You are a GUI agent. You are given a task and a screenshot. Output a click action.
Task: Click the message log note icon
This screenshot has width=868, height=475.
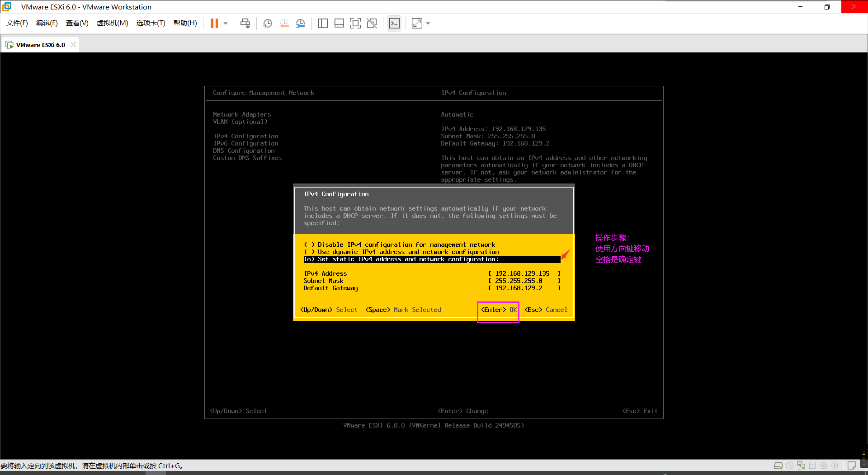tap(851, 466)
